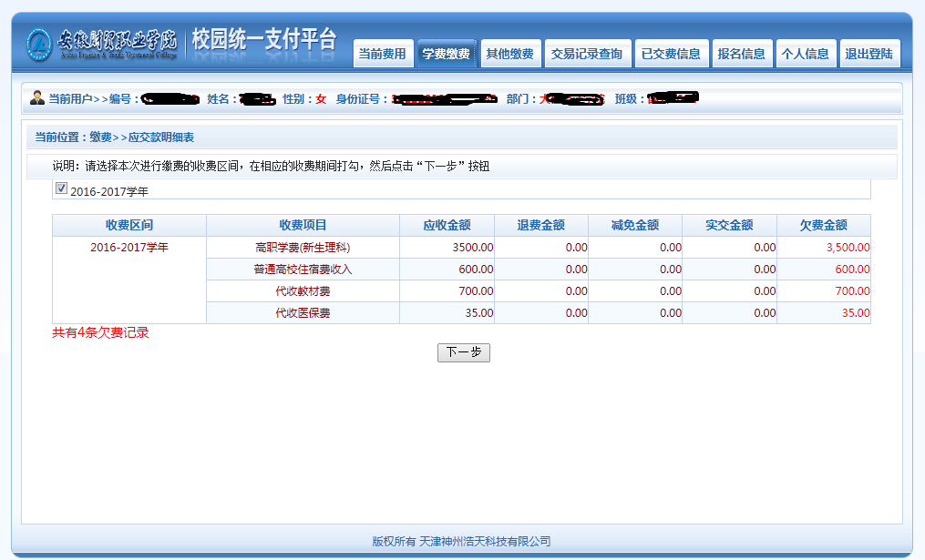Click the 天津神州浩天科技有限公司 footer text
The height and width of the screenshot is (560, 925).
(485, 541)
